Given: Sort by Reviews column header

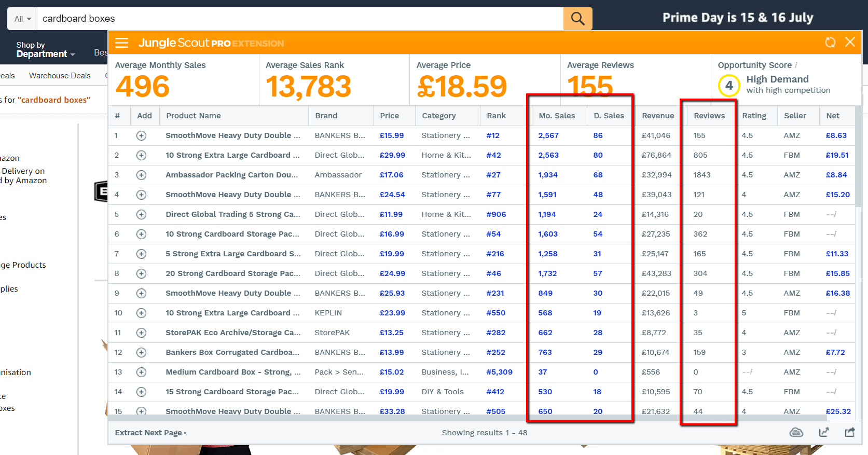Looking at the screenshot, I should point(709,116).
